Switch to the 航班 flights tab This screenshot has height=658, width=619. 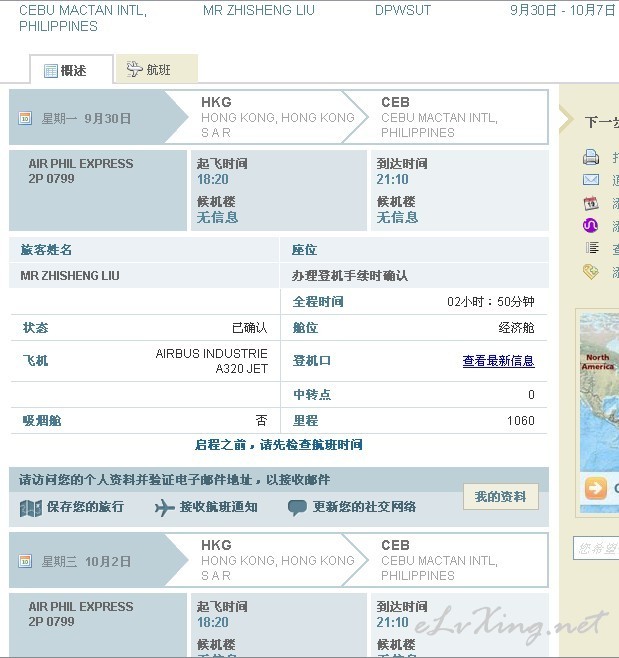click(157, 69)
